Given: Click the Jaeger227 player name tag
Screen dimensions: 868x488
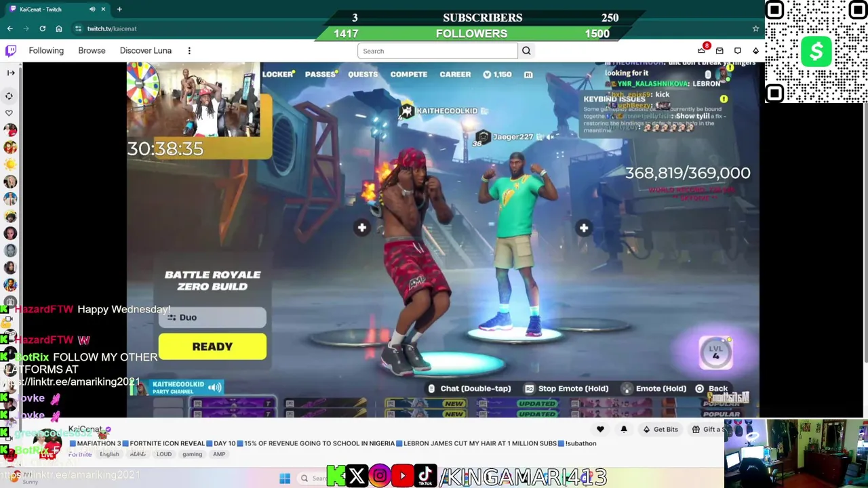Looking at the screenshot, I should click(513, 137).
